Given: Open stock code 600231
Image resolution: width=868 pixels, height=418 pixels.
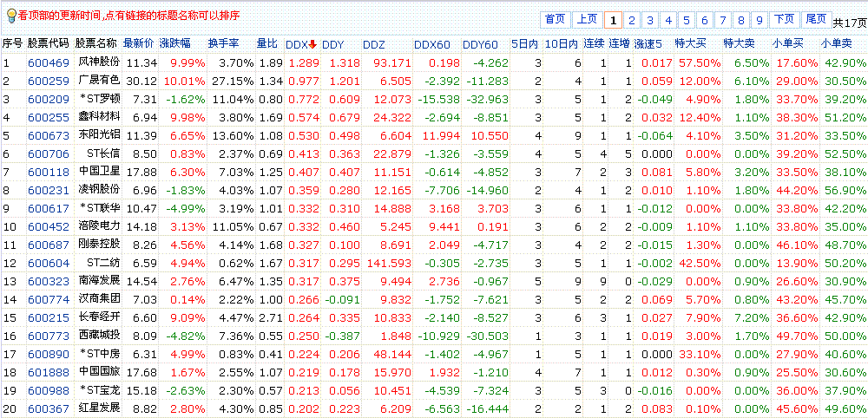Looking at the screenshot, I should 49,191.
